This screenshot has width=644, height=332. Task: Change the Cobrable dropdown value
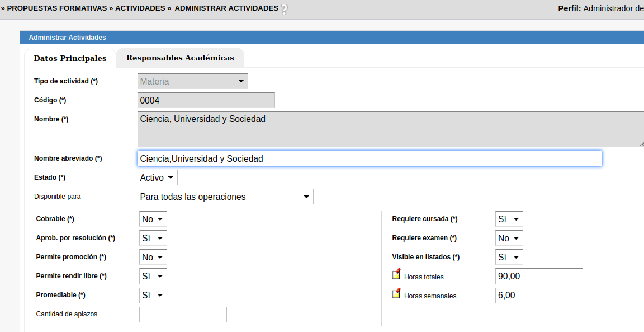(x=153, y=219)
